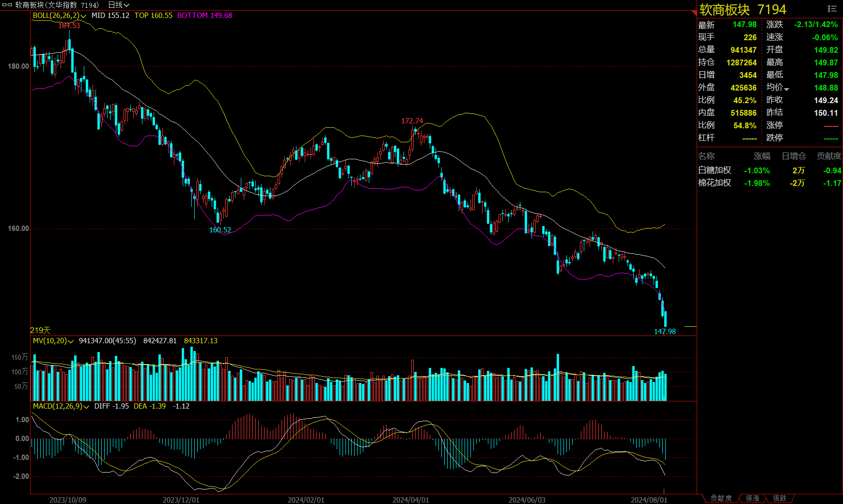The image size is (843, 504).
Task: Click the 昨结 150.11 value
Action: tap(826, 113)
